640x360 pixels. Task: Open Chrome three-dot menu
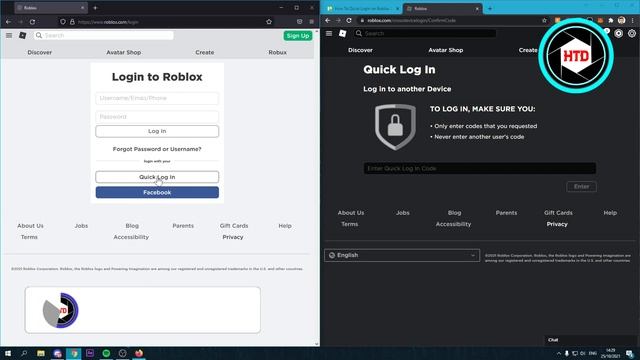coord(633,20)
